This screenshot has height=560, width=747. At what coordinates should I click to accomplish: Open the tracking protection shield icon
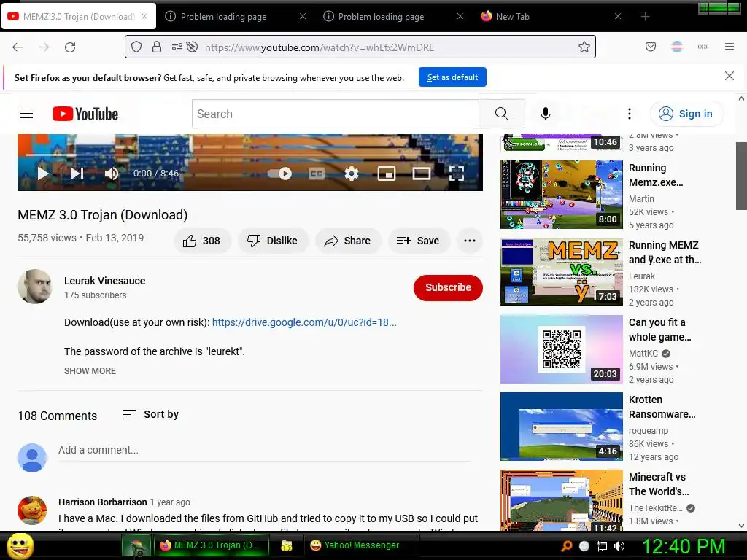[136, 47]
